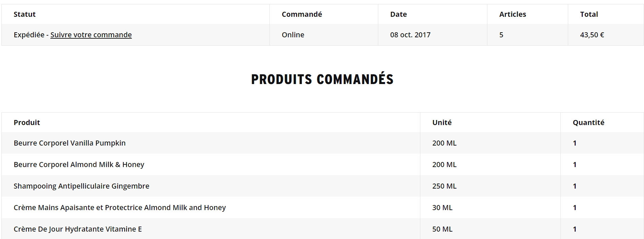Click the Online order channel cell
The width and height of the screenshot is (644, 239).
click(x=293, y=35)
